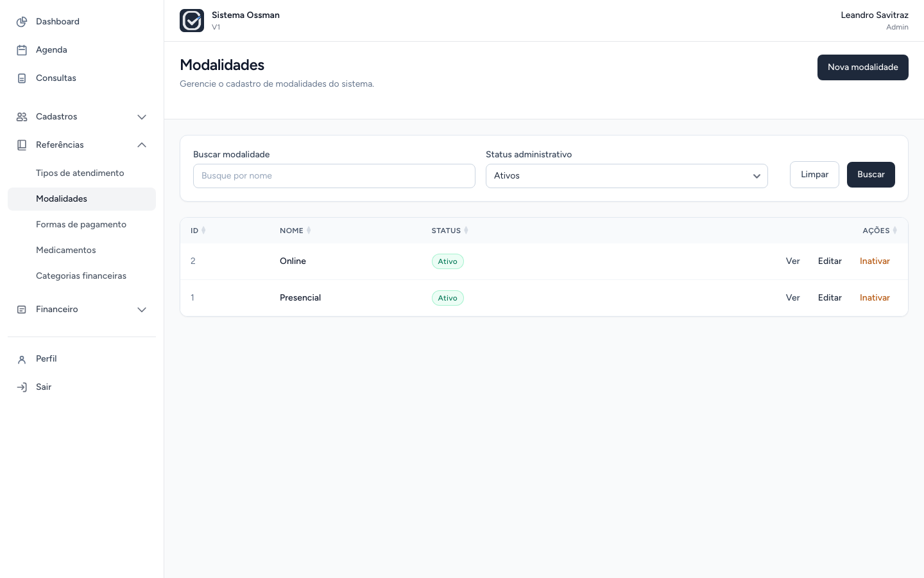The height and width of the screenshot is (578, 924).
Task: Inativar the Online modality
Action: (x=875, y=261)
